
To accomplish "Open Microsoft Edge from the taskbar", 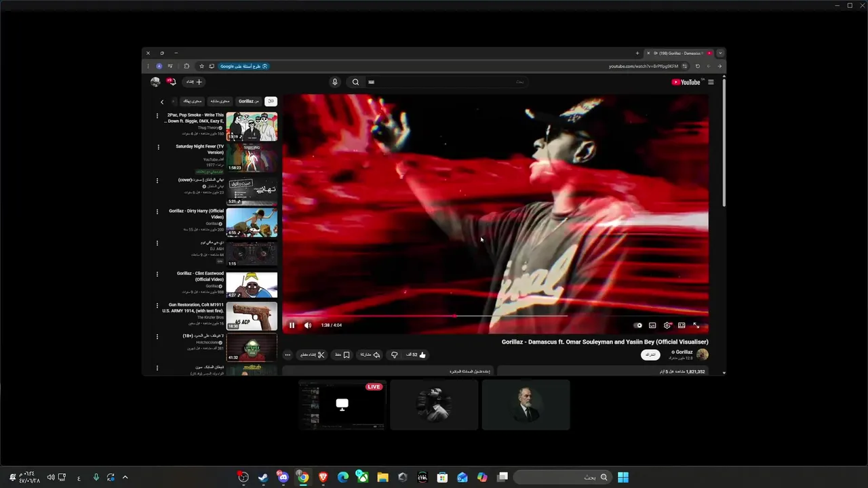I will tap(343, 477).
